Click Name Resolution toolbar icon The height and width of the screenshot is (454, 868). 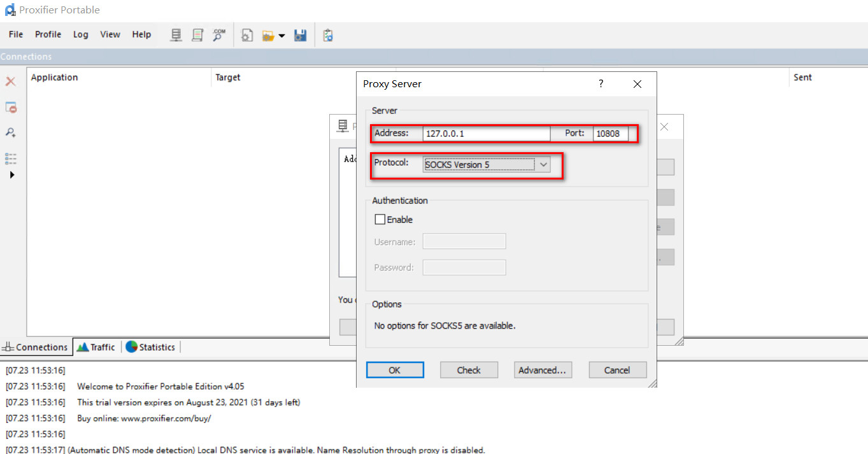219,35
